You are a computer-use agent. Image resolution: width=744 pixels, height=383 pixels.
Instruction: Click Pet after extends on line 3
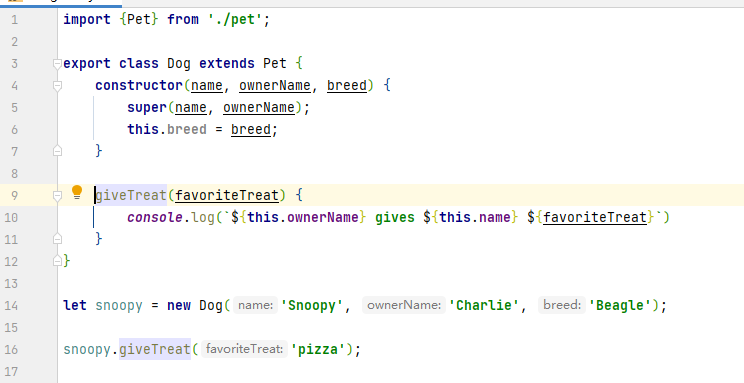tap(275, 64)
